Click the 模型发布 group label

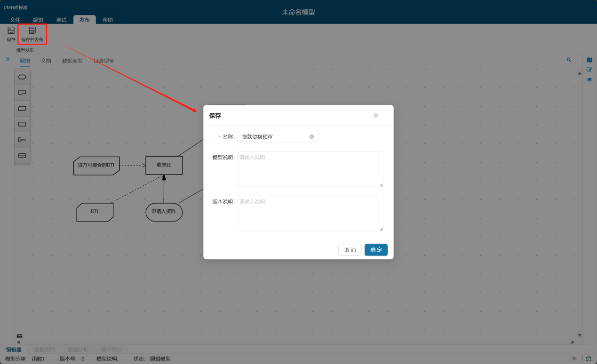[25, 50]
